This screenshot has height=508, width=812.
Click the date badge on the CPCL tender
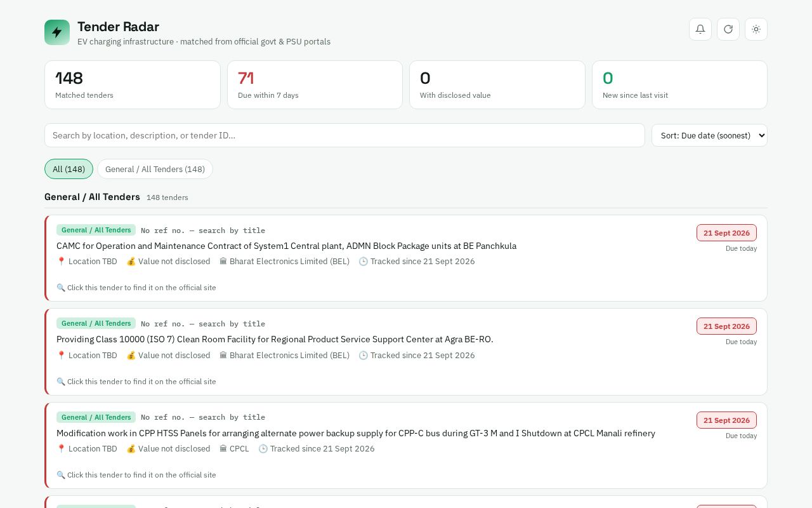point(726,420)
